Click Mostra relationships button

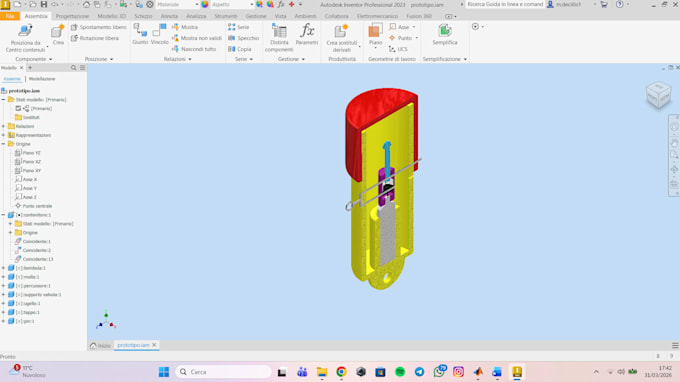185,27
